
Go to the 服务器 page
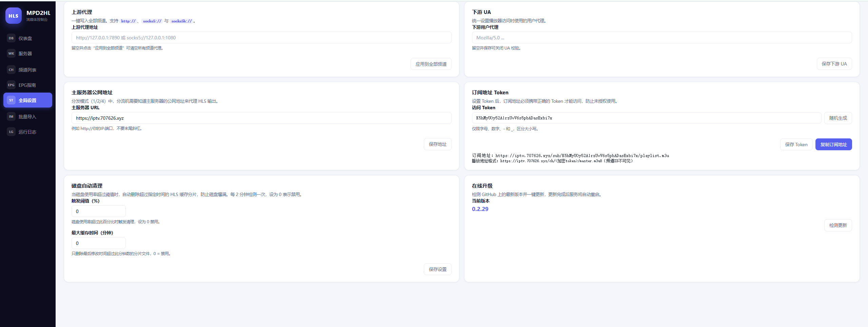tap(28, 54)
